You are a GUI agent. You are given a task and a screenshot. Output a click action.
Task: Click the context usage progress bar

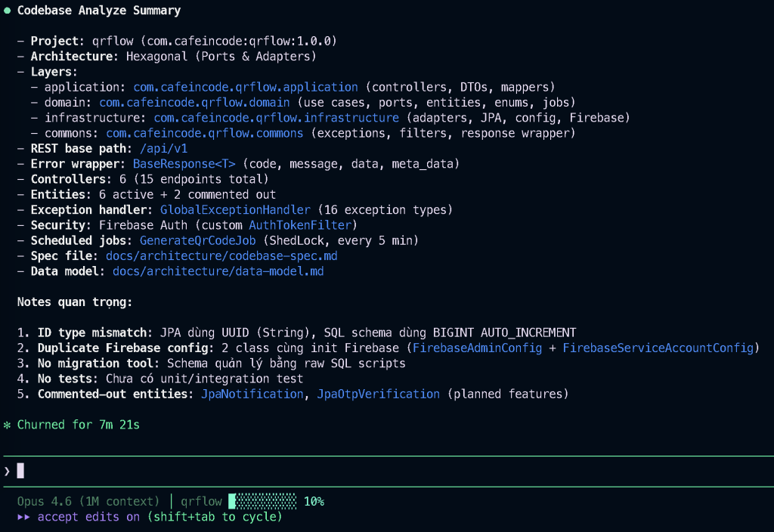click(262, 502)
